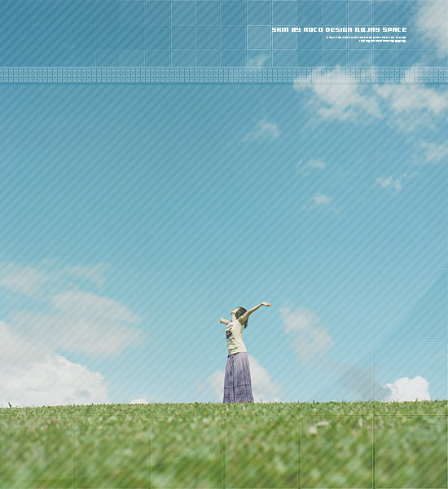Click the word 'SPACE' in header

pos(394,29)
